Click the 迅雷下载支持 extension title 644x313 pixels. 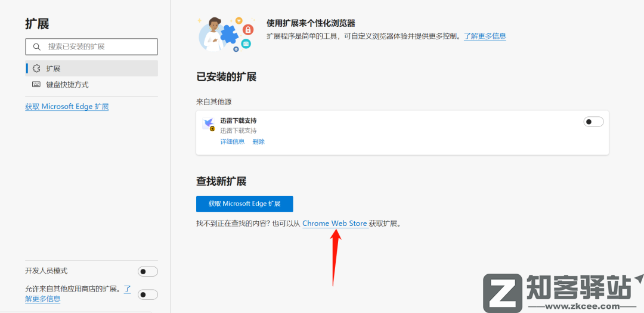click(238, 120)
